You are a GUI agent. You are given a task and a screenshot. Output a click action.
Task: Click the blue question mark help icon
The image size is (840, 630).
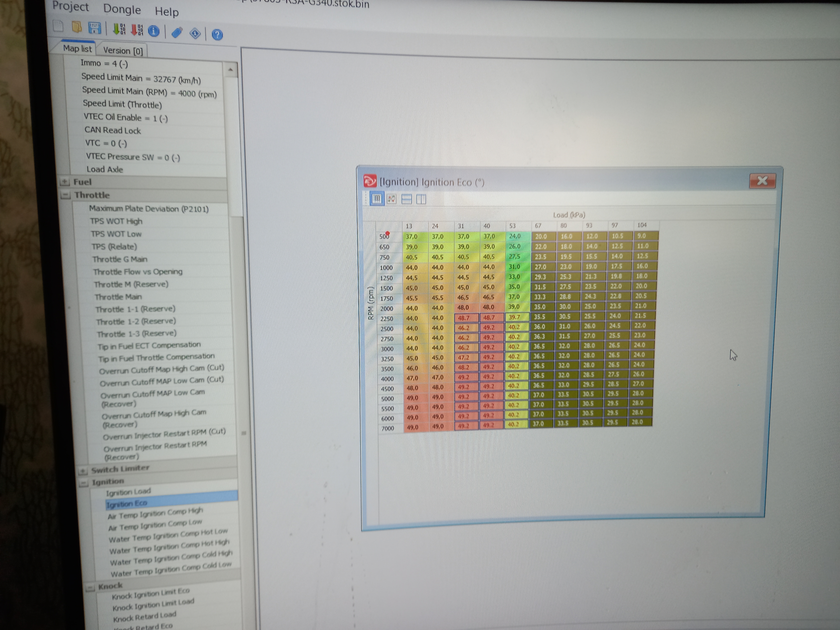click(x=217, y=35)
